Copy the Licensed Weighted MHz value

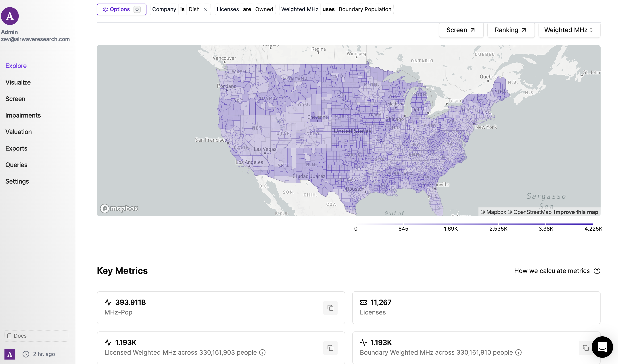pos(330,347)
